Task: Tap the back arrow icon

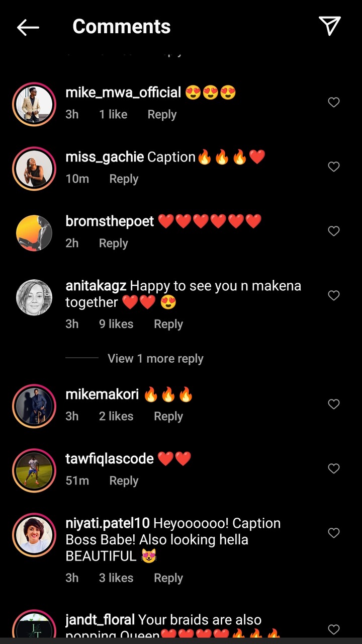Action: [x=28, y=27]
